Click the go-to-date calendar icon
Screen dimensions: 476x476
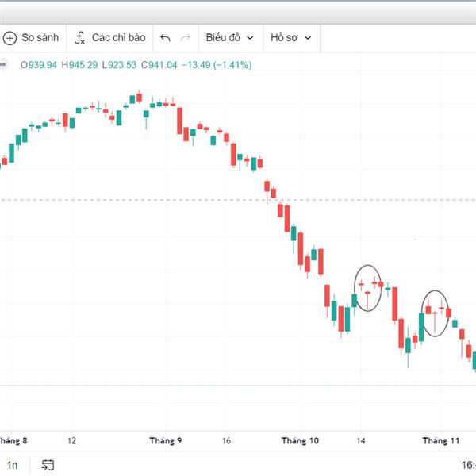coord(48,465)
